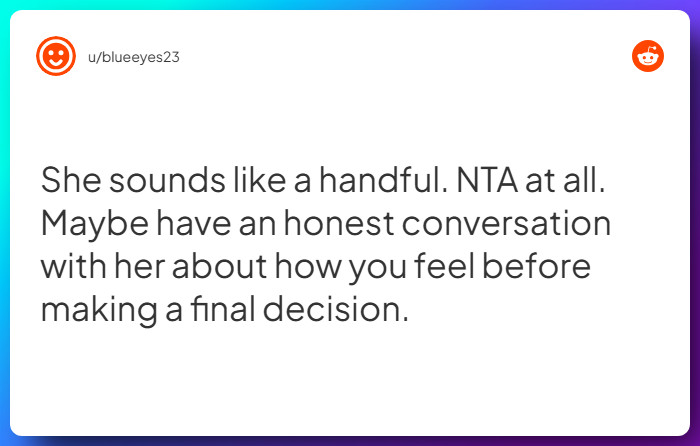Click the orange smiley avatar icon

pos(56,56)
